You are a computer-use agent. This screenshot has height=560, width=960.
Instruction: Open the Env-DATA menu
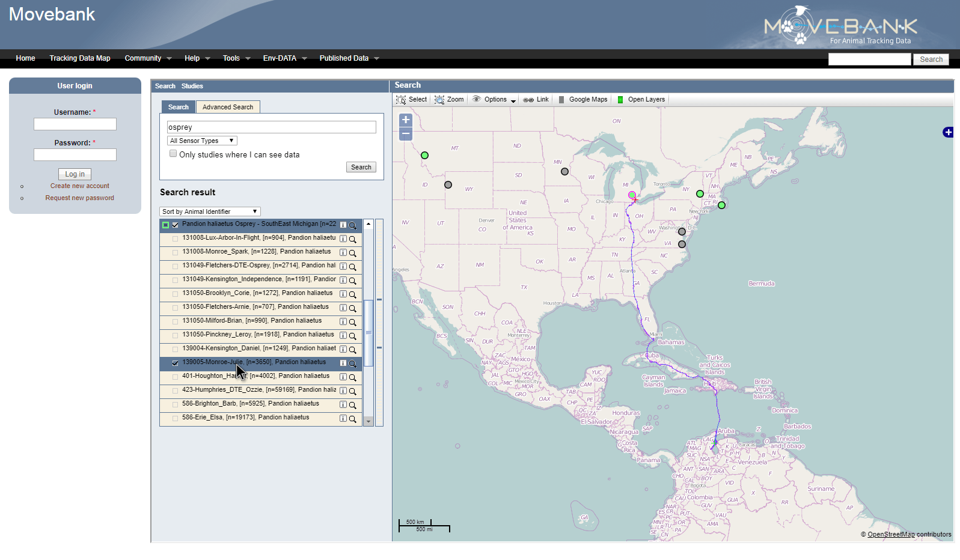point(285,58)
